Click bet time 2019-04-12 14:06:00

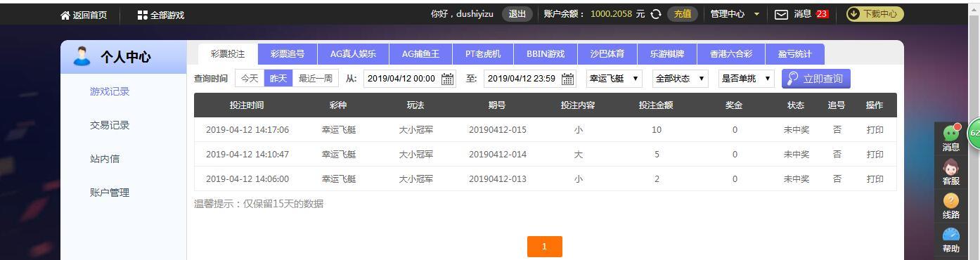[247, 179]
